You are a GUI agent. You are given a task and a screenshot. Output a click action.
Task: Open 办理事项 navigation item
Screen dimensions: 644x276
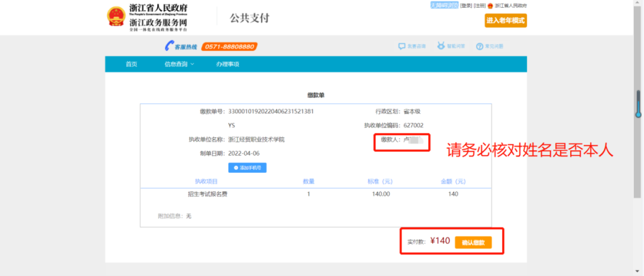pos(227,64)
